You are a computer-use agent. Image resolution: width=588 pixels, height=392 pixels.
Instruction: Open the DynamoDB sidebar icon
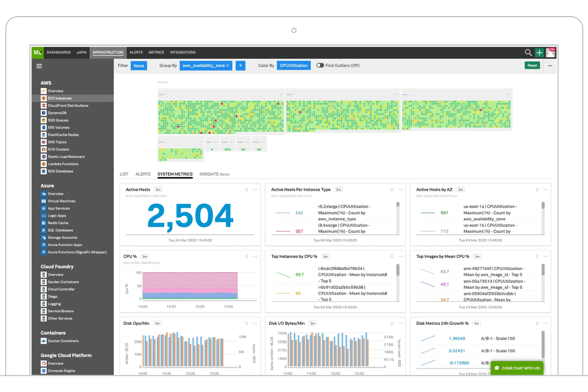pos(44,113)
